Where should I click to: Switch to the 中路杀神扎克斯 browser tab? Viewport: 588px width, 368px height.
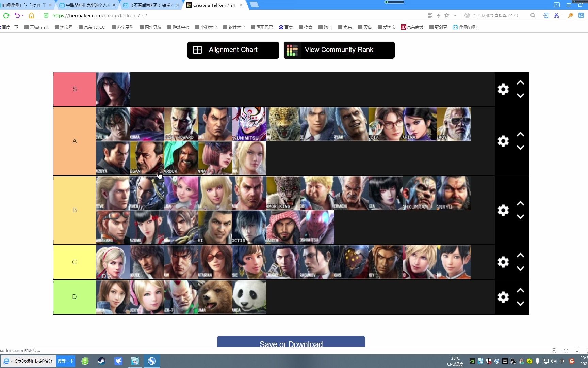pyautogui.click(x=87, y=5)
